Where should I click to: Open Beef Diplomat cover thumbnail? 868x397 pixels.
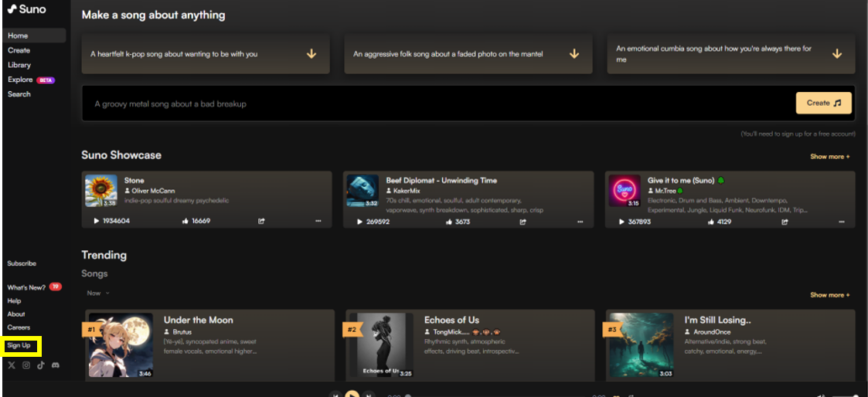363,191
